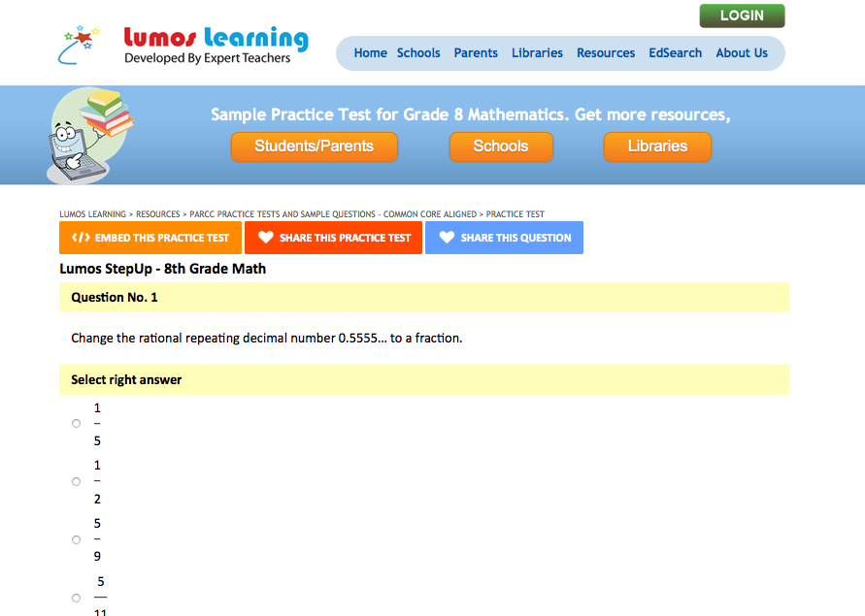This screenshot has height=616, width=865.
Task: Click the 'Lumos StepUp - 8th Grade Math' heading
Action: click(163, 269)
